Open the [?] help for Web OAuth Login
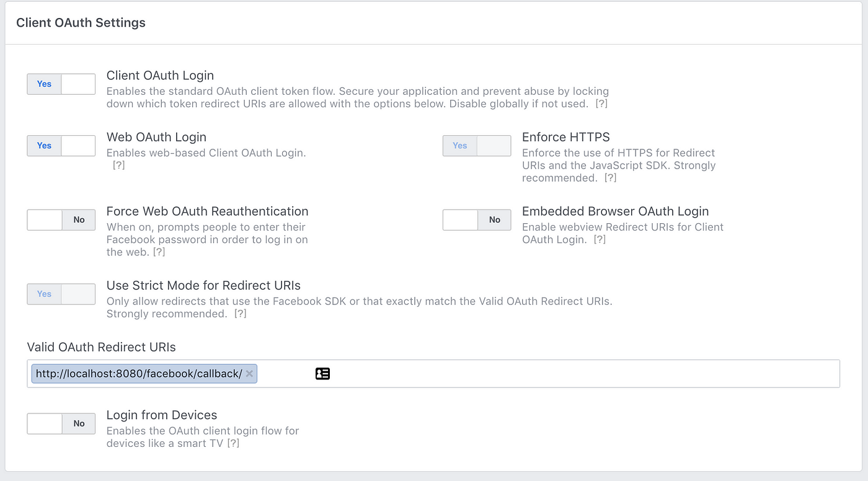Viewport: 868px width, 481px height. pos(118,165)
